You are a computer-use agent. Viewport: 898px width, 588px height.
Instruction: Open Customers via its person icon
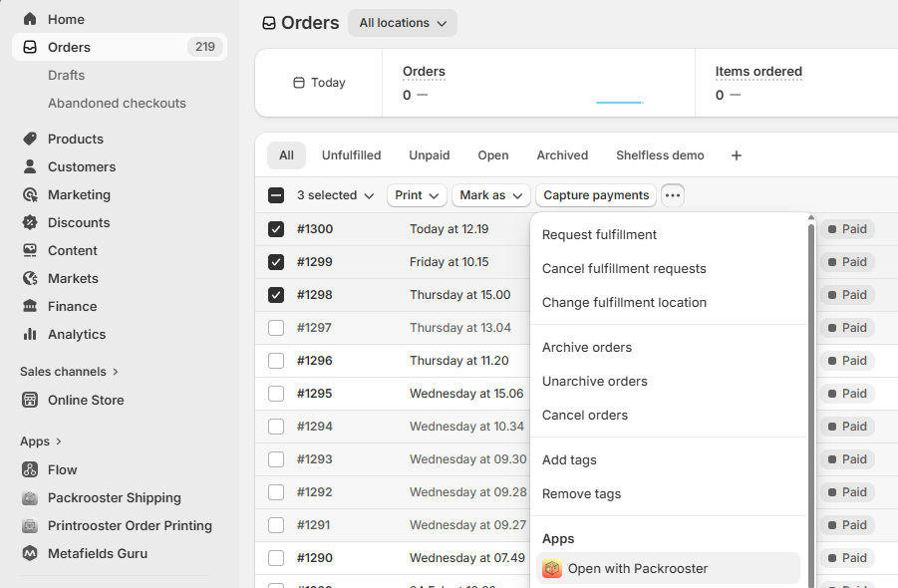tap(30, 166)
